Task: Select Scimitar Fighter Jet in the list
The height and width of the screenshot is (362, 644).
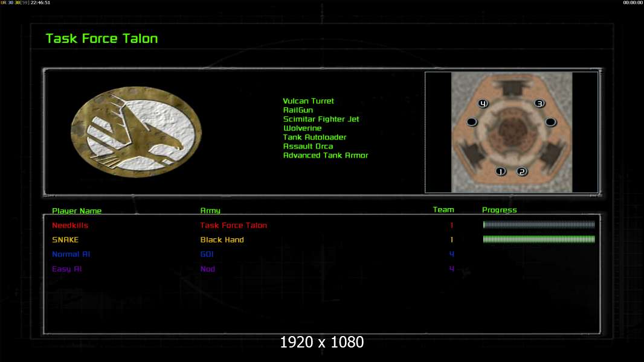Action: click(x=321, y=119)
